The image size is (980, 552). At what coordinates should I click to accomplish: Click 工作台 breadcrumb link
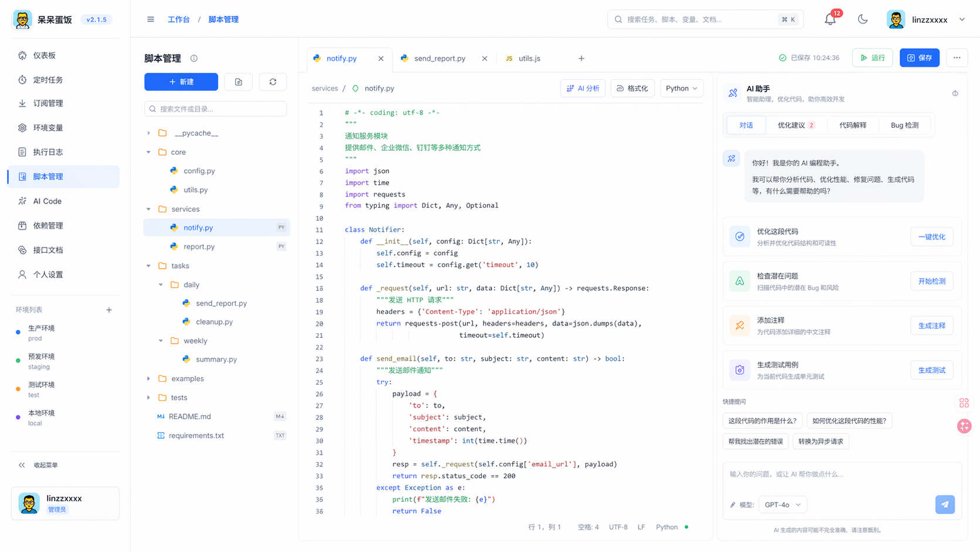[x=179, y=19]
